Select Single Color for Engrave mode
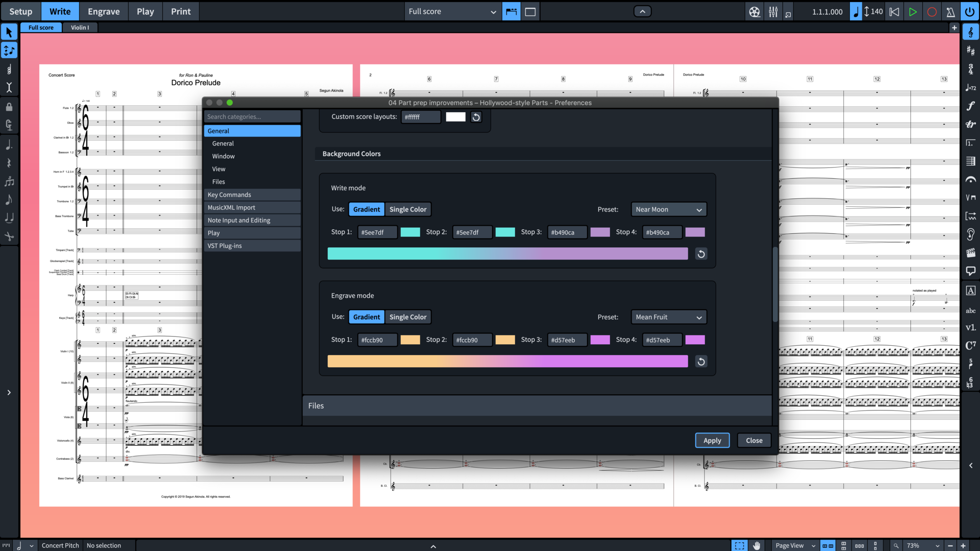 (408, 317)
